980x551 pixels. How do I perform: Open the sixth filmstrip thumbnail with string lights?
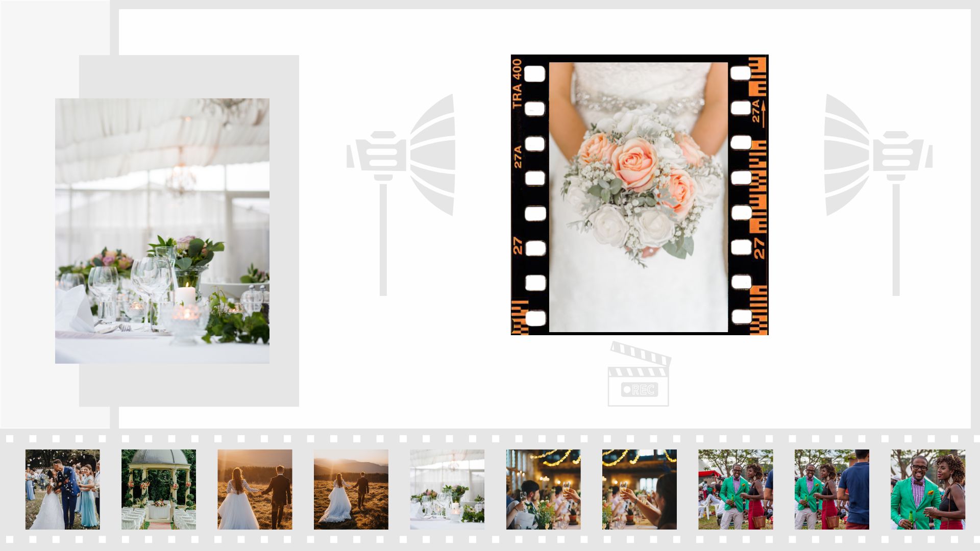(x=543, y=489)
